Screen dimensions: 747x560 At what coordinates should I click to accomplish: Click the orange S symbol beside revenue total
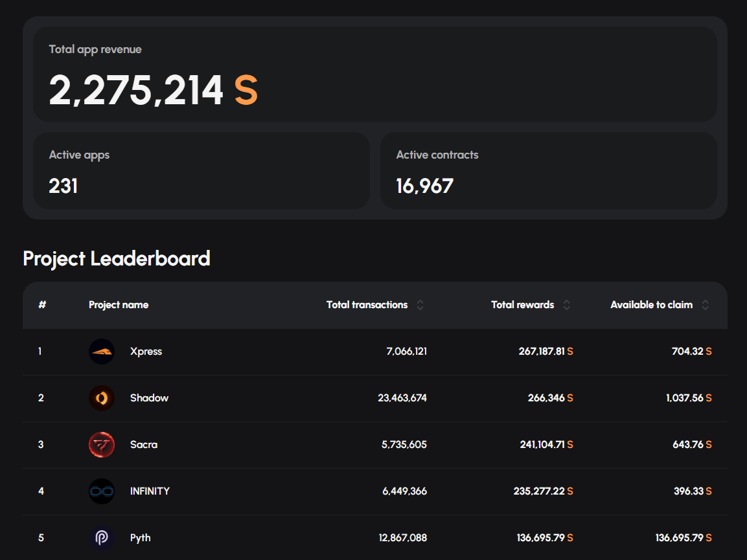[246, 90]
